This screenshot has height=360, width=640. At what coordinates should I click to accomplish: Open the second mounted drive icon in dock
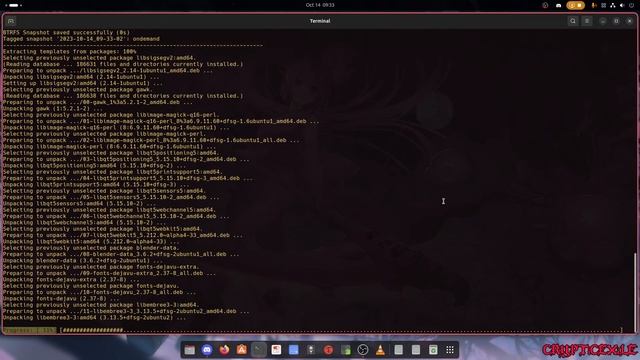(x=416, y=350)
